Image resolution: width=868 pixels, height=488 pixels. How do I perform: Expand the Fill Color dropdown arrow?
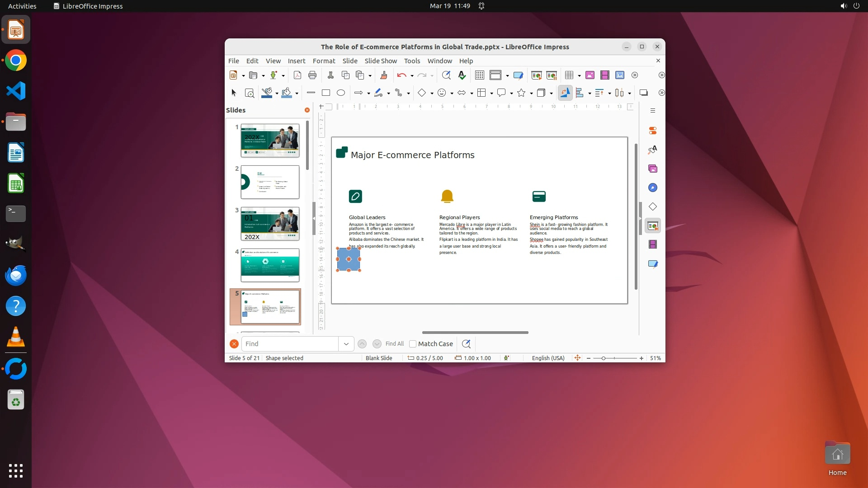(297, 94)
